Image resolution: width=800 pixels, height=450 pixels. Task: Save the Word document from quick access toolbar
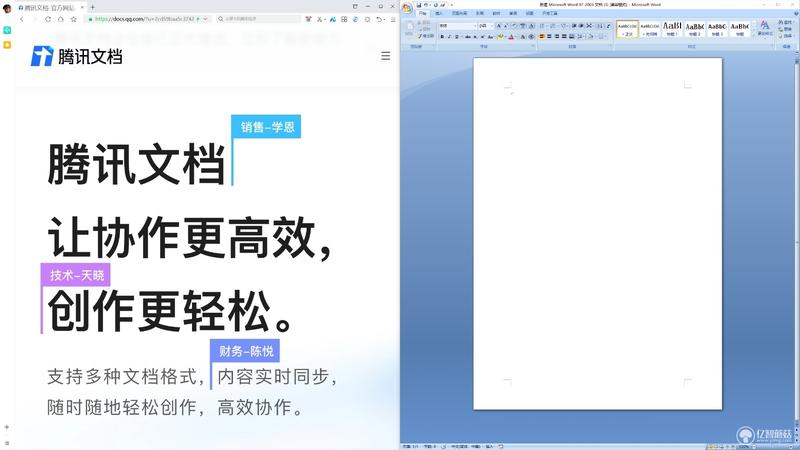(x=418, y=5)
